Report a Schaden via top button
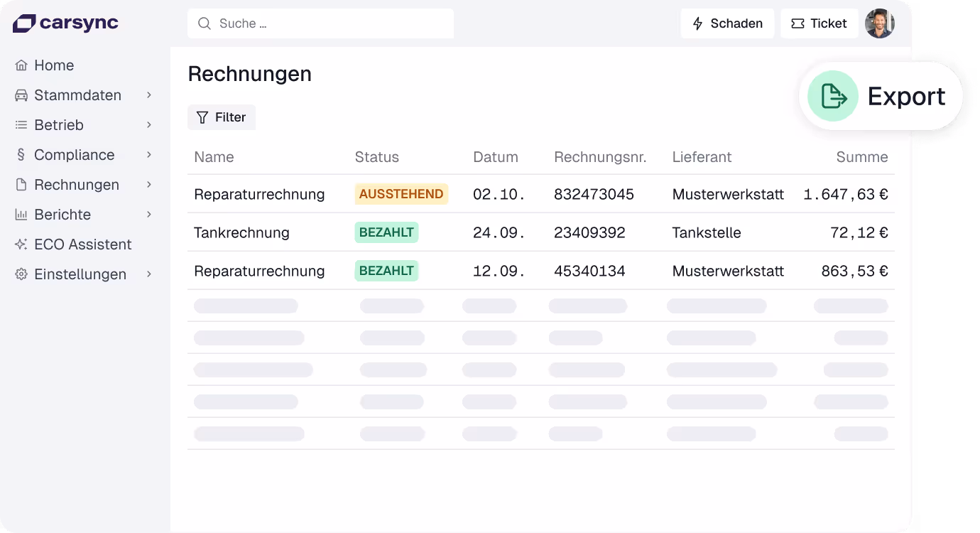Screen dimensions: 980x533 (x=727, y=23)
